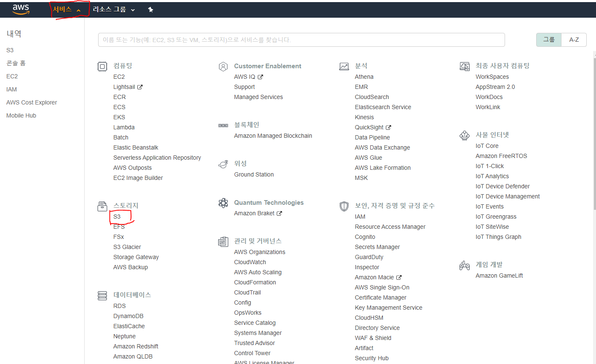
Task: Switch to the 그룹 (Group) view
Action: (x=549, y=40)
